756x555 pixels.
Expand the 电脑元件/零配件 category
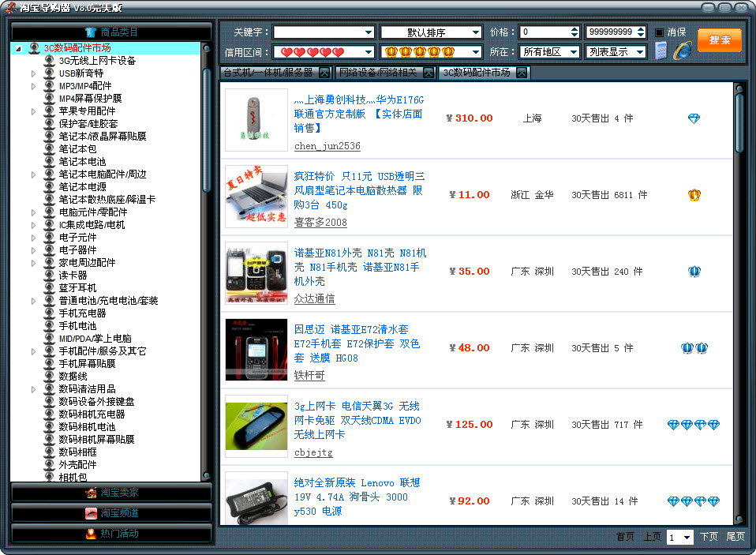[33, 212]
